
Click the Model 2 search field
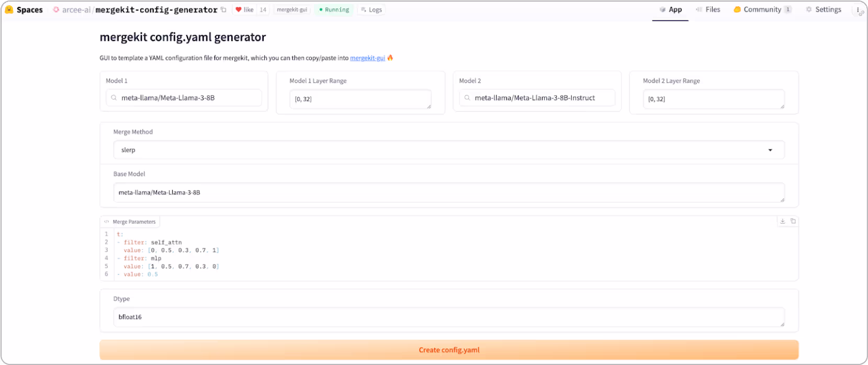(537, 98)
